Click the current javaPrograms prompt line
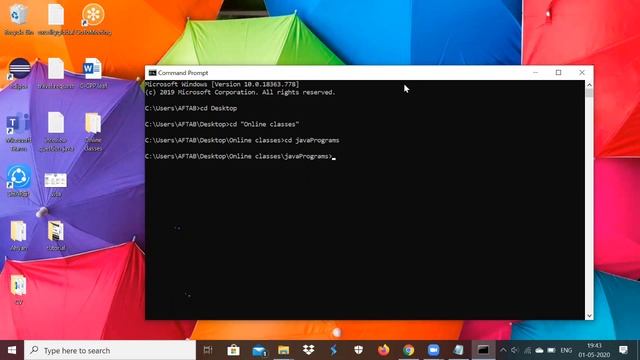640x360 pixels. 240,156
